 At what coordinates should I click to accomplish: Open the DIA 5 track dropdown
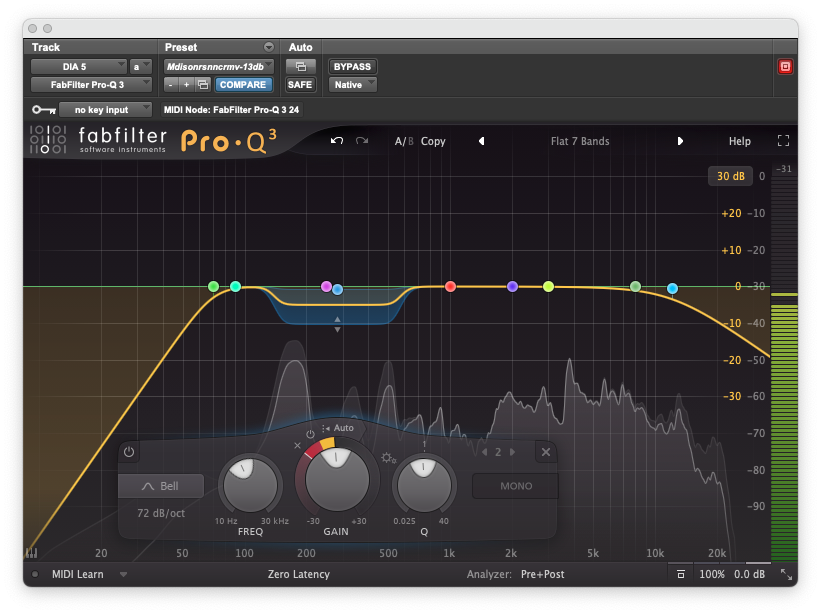tap(79, 66)
